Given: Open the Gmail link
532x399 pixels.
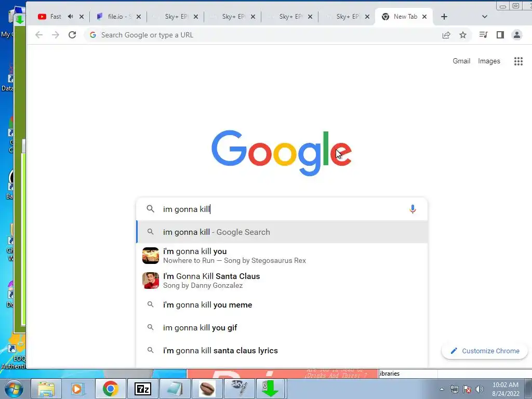Looking at the screenshot, I should (461, 61).
